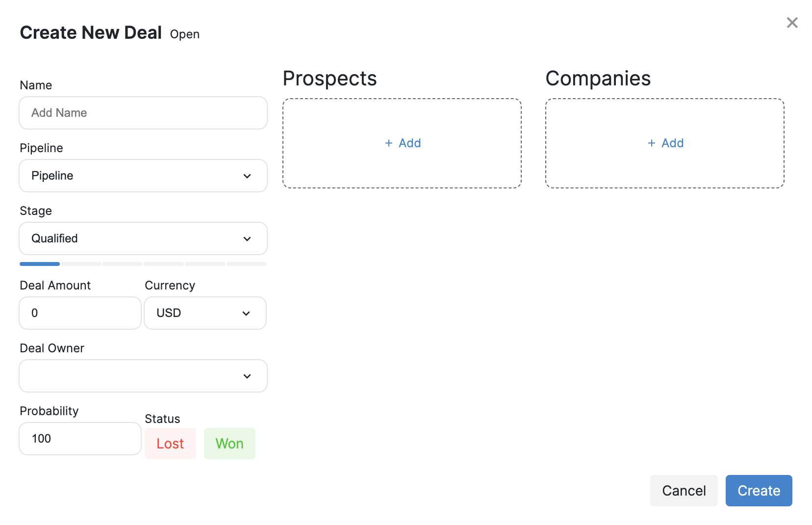Mark deal status as Won
The image size is (812, 525).
[229, 444]
